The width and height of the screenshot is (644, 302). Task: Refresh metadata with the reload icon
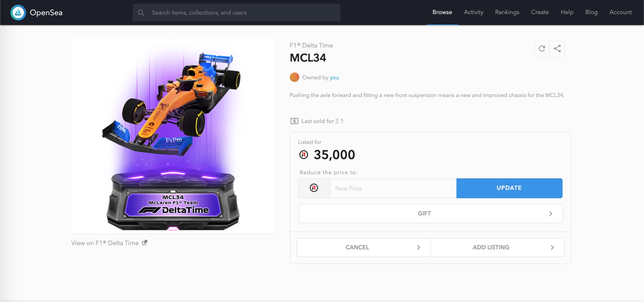pyautogui.click(x=542, y=49)
